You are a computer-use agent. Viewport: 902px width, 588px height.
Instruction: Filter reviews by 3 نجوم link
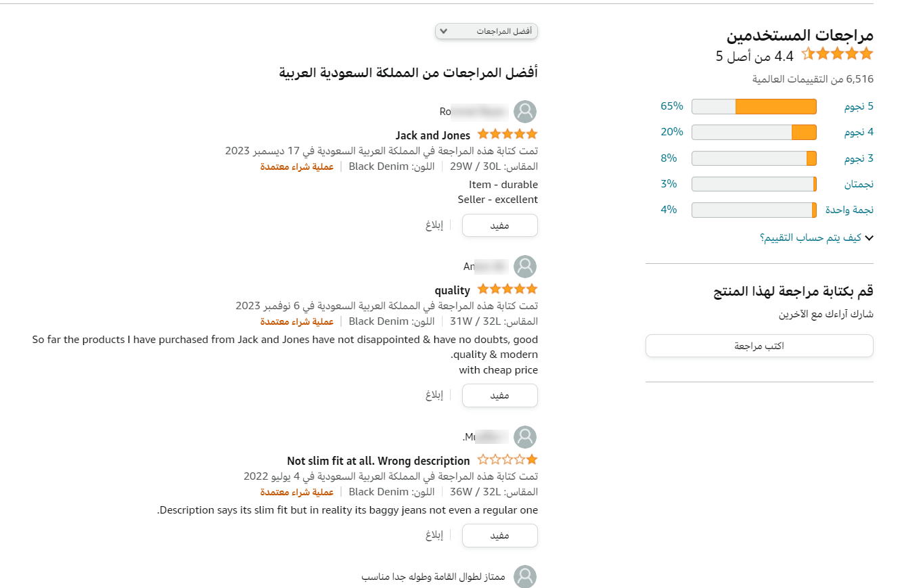pyautogui.click(x=859, y=158)
